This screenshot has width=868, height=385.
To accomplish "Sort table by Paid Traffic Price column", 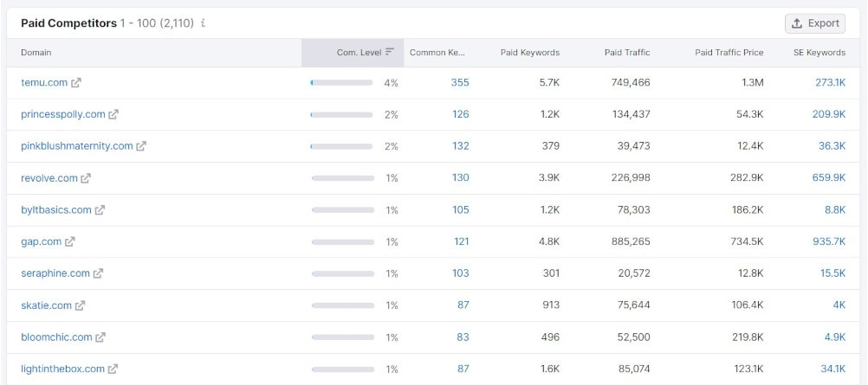I will pyautogui.click(x=729, y=53).
